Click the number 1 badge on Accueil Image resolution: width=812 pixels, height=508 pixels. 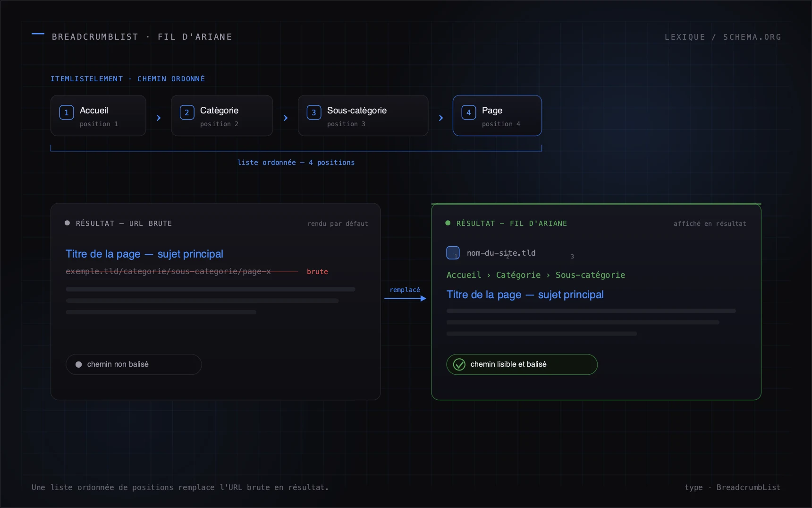[x=67, y=112]
